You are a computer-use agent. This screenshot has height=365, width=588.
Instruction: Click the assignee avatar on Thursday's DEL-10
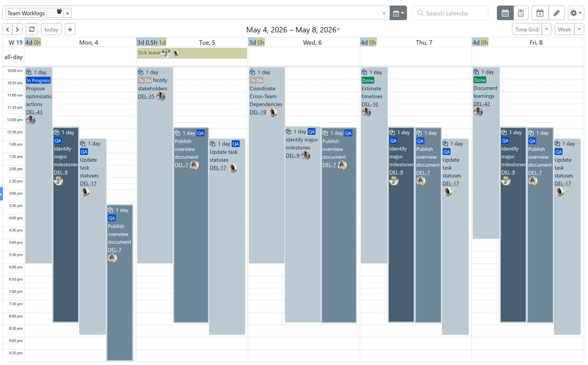click(x=366, y=112)
